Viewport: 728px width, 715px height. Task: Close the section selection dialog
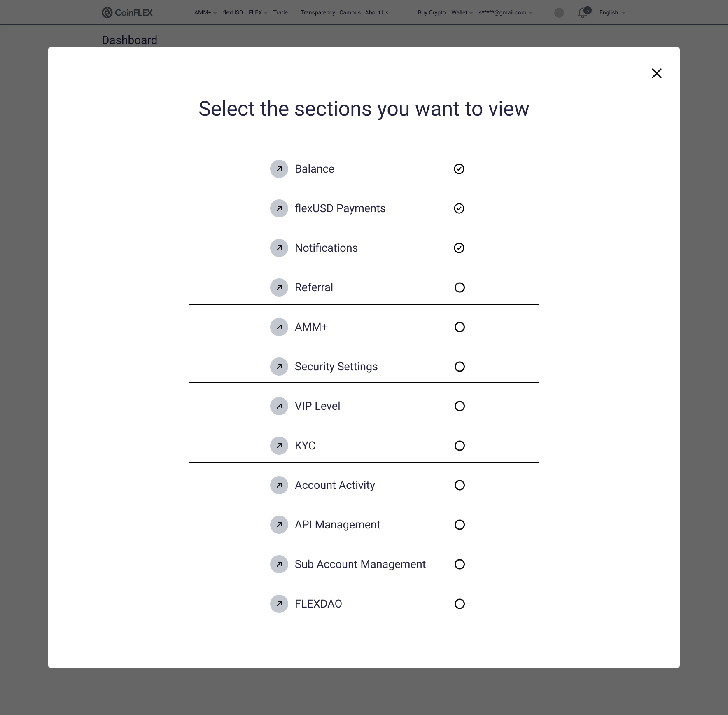657,73
